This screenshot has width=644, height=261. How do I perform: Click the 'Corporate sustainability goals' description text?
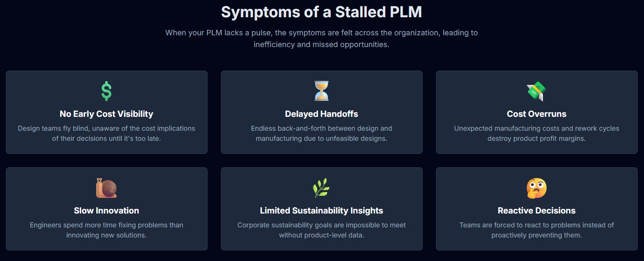[321, 230]
